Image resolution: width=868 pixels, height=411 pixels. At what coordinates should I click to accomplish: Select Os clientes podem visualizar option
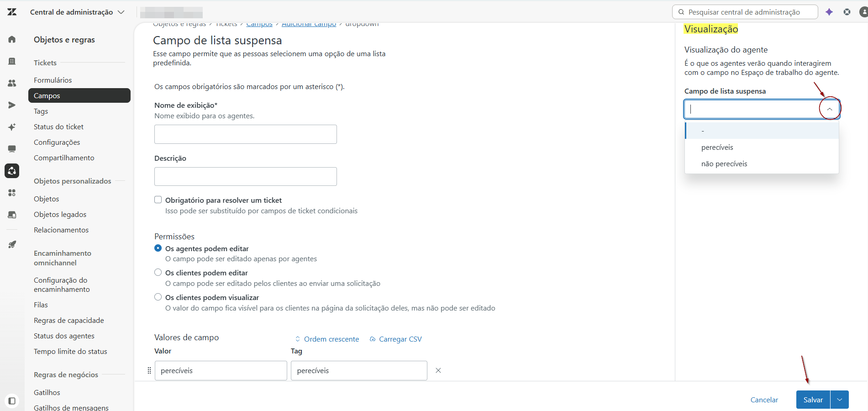[x=158, y=297]
